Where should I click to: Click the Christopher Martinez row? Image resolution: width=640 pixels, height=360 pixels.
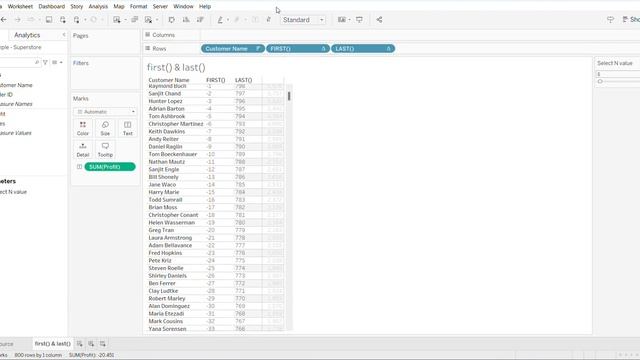pos(216,124)
